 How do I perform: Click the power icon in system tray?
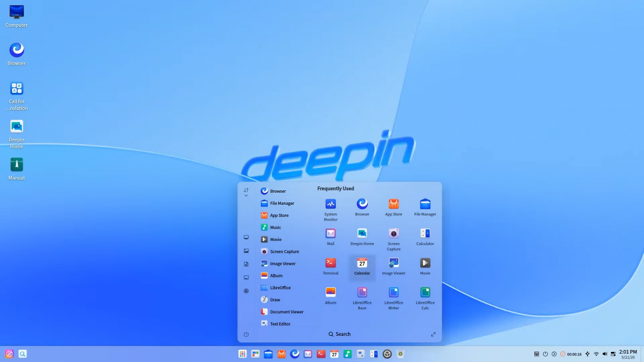point(545,354)
